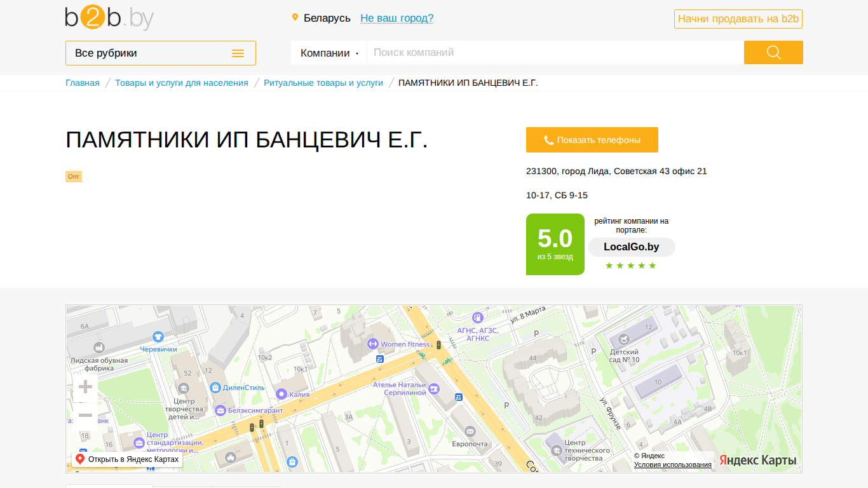Click Показать телефоны button
This screenshot has width=868, height=488.
[x=592, y=140]
